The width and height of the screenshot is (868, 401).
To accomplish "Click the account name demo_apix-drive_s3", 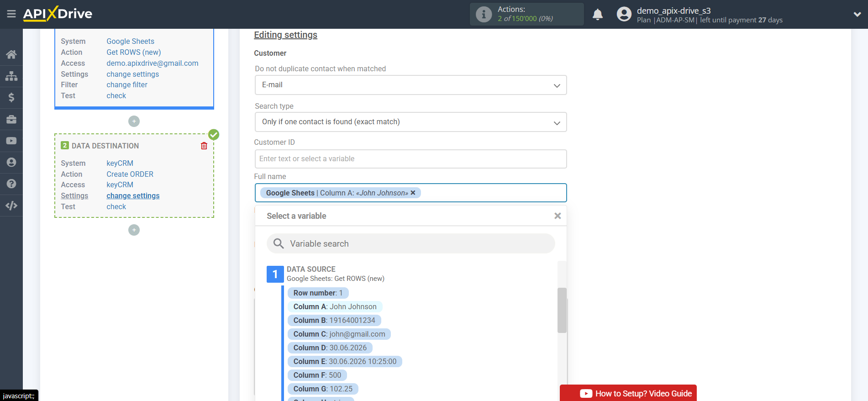I will click(x=673, y=11).
